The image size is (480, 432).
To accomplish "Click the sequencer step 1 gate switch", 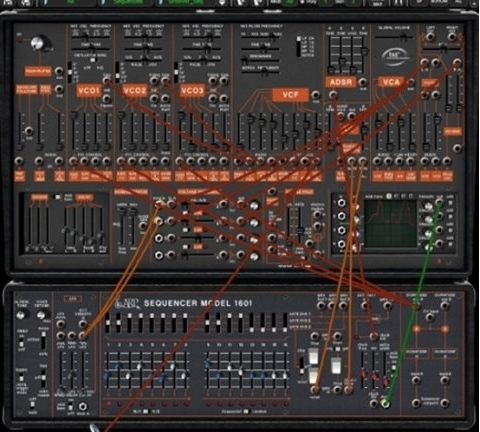I will point(107,323).
